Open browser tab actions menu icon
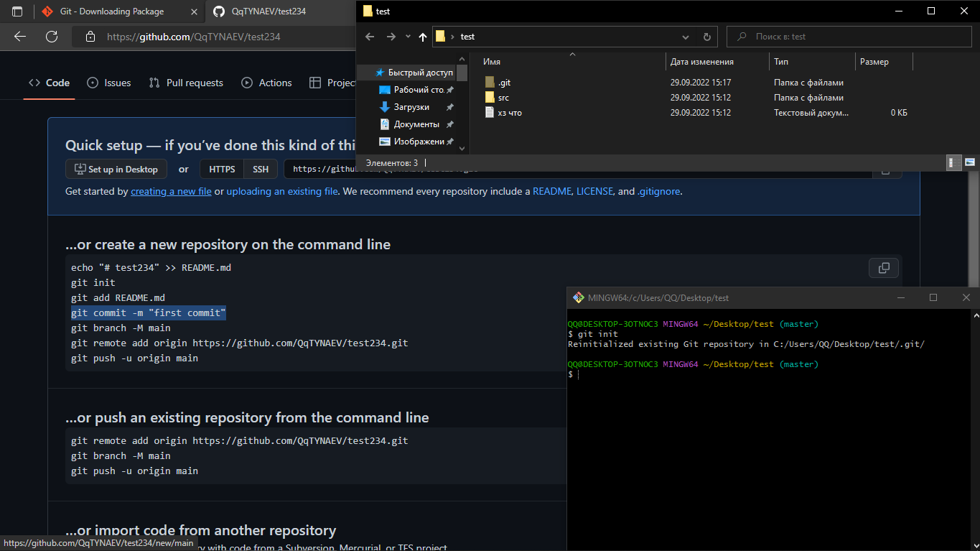This screenshot has width=980, height=551. [x=17, y=11]
